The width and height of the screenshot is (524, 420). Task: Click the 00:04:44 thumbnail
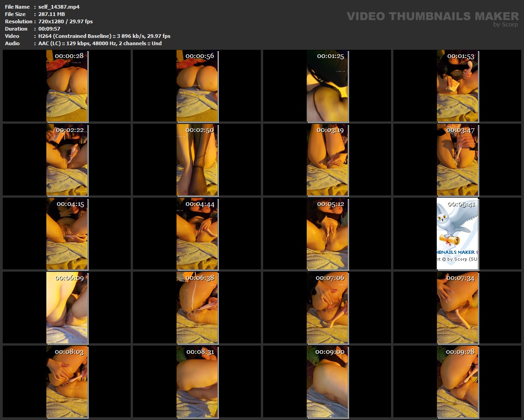click(197, 234)
